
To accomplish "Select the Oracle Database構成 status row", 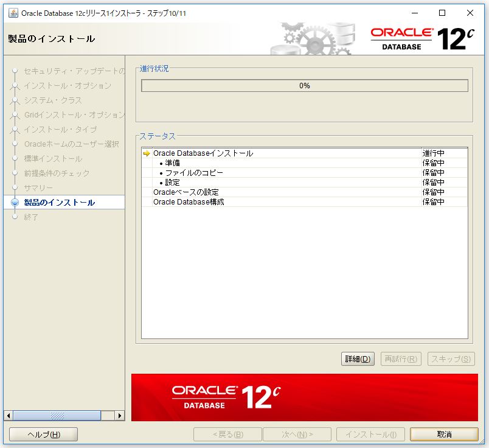I will 304,201.
